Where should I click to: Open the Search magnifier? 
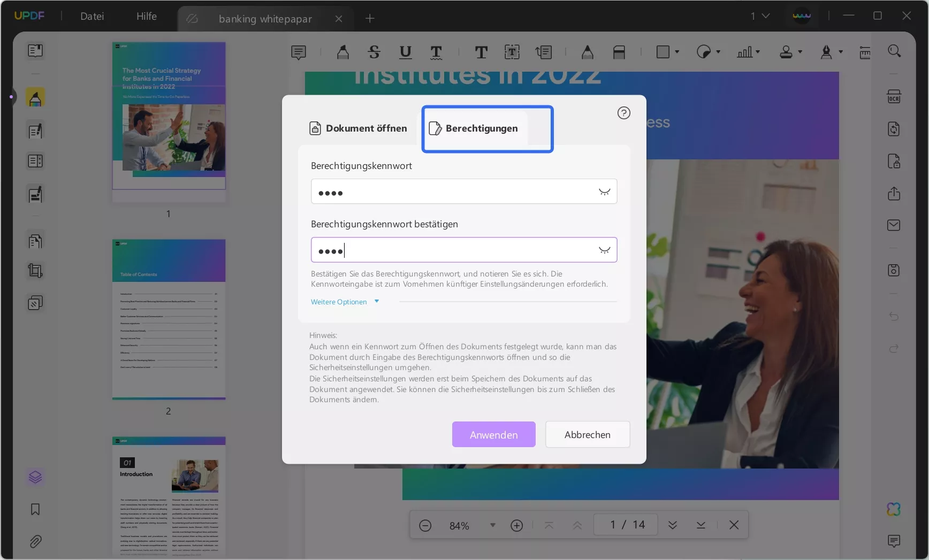pyautogui.click(x=894, y=51)
